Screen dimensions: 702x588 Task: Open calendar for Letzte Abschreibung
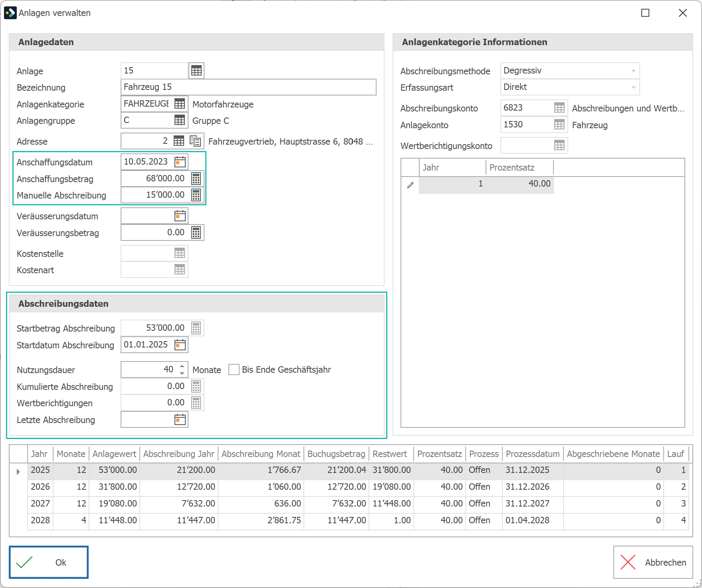pos(180,419)
